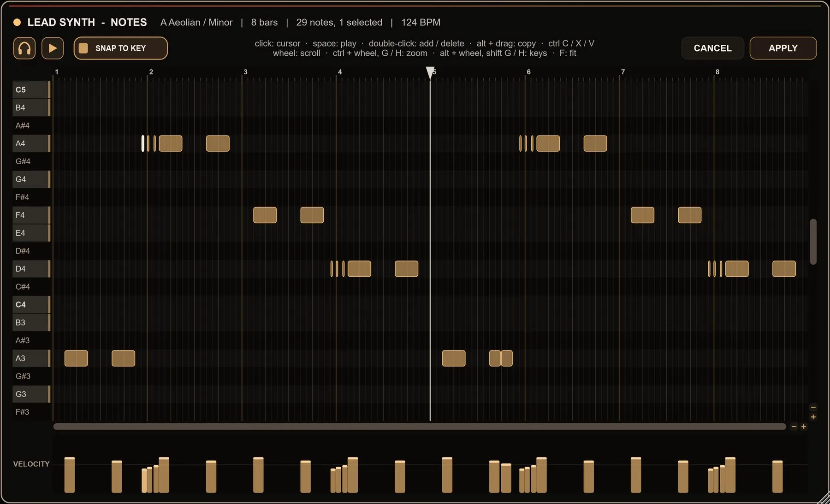This screenshot has width=830, height=504.
Task: Zoom out vertically with the minus under the vertical scrollbar
Action: pos(813,407)
